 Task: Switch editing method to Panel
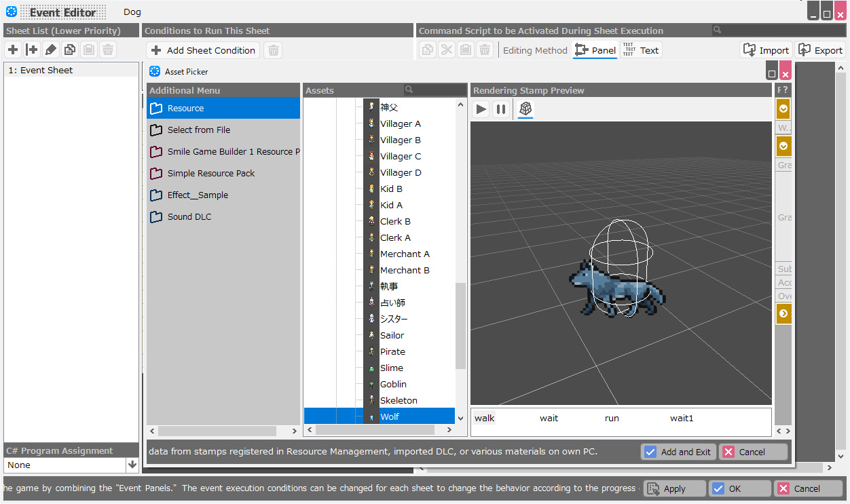[x=595, y=50]
